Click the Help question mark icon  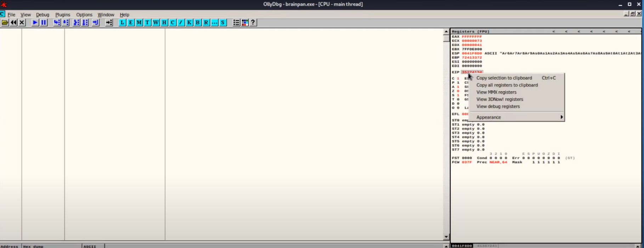coord(253,23)
